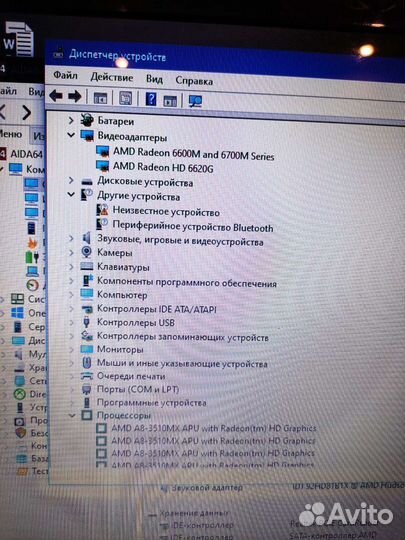Expand the Камеры category
The image size is (405, 540).
71,252
